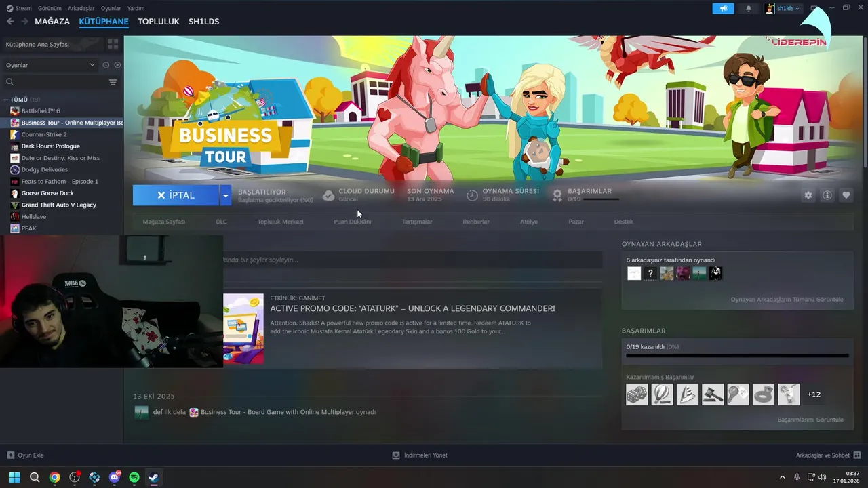The image size is (868, 488).
Task: Click Oynayan Arkadaşların Tümünü Görüntüle
Action: [x=787, y=300]
